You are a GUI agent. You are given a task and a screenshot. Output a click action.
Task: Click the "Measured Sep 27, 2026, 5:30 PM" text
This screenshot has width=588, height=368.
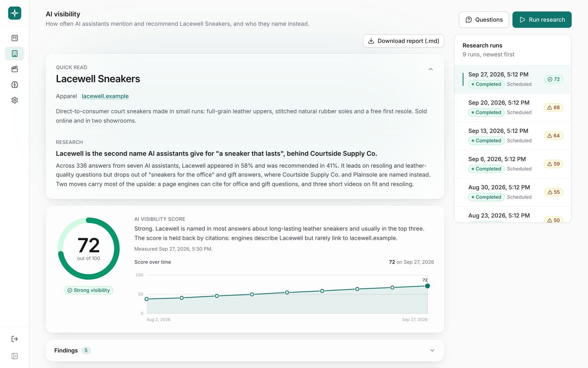[173, 249]
